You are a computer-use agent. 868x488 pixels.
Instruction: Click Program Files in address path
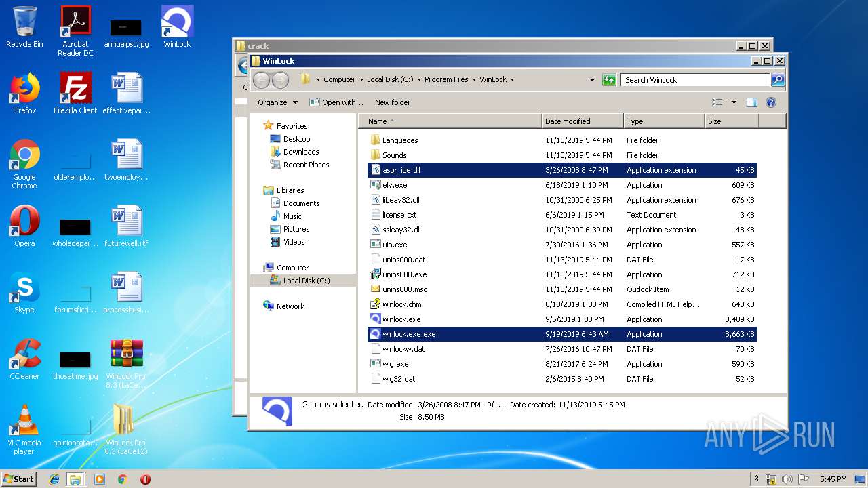pos(446,80)
